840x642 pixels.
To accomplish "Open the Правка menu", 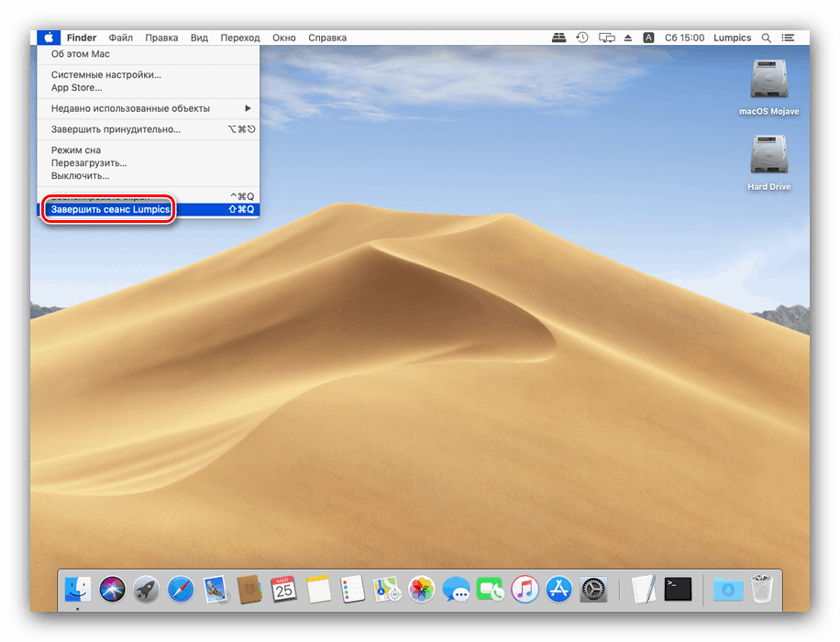I will 161,38.
